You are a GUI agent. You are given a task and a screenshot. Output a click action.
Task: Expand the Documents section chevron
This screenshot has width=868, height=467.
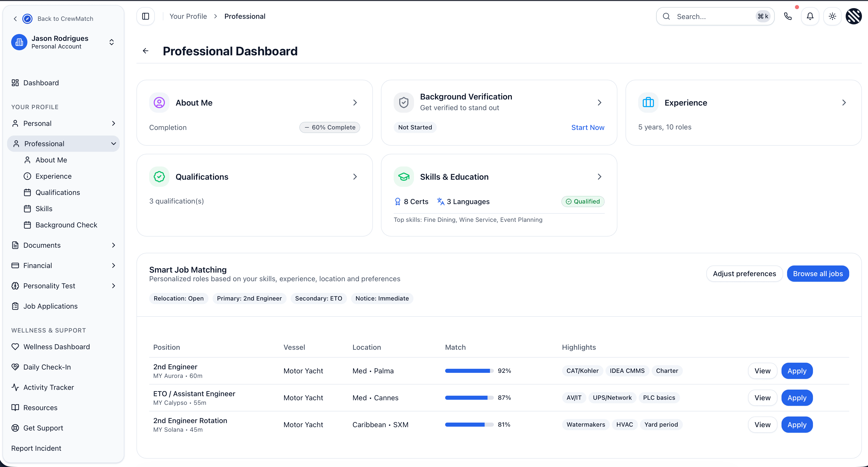(114, 245)
